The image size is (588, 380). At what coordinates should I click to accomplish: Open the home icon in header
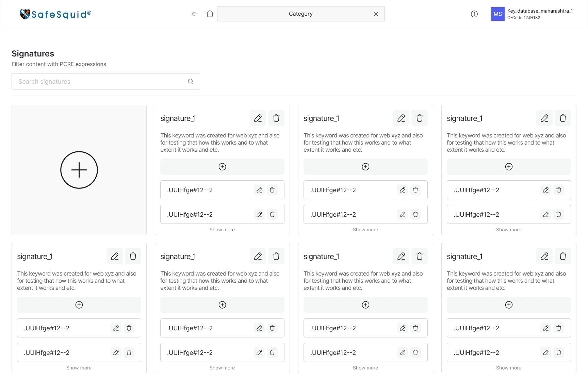pos(210,14)
